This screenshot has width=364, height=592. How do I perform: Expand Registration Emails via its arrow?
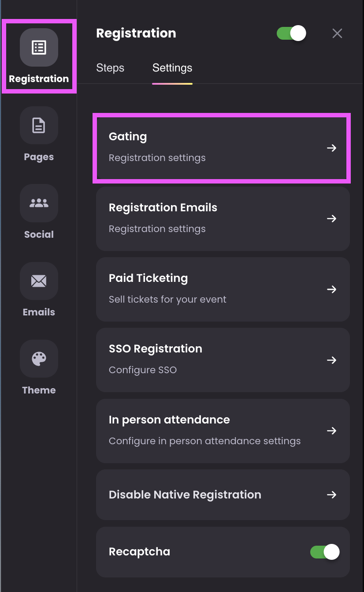[x=331, y=219]
